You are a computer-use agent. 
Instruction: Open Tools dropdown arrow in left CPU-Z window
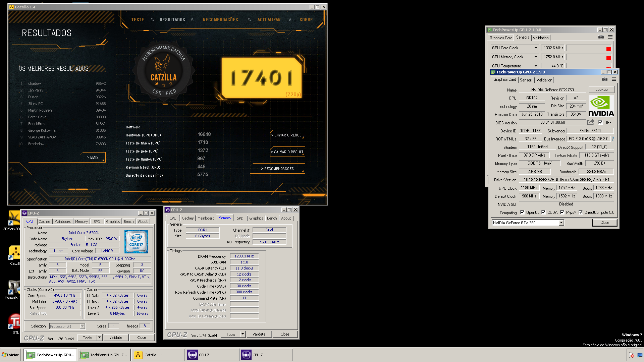pos(99,338)
